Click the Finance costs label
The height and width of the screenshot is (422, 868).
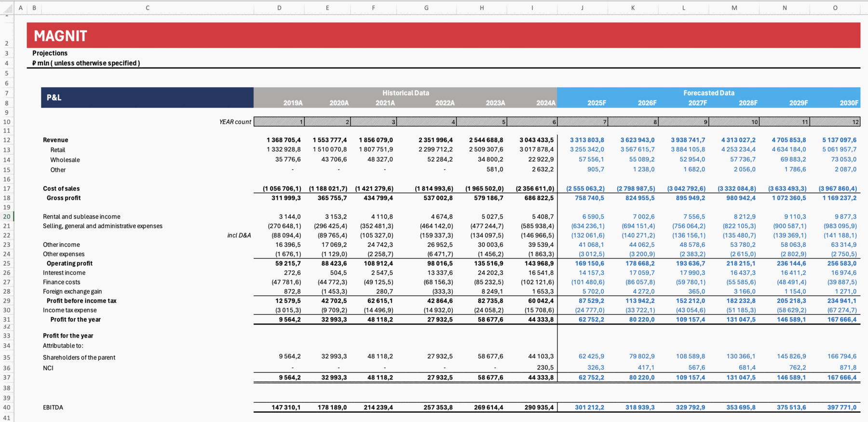coord(62,282)
